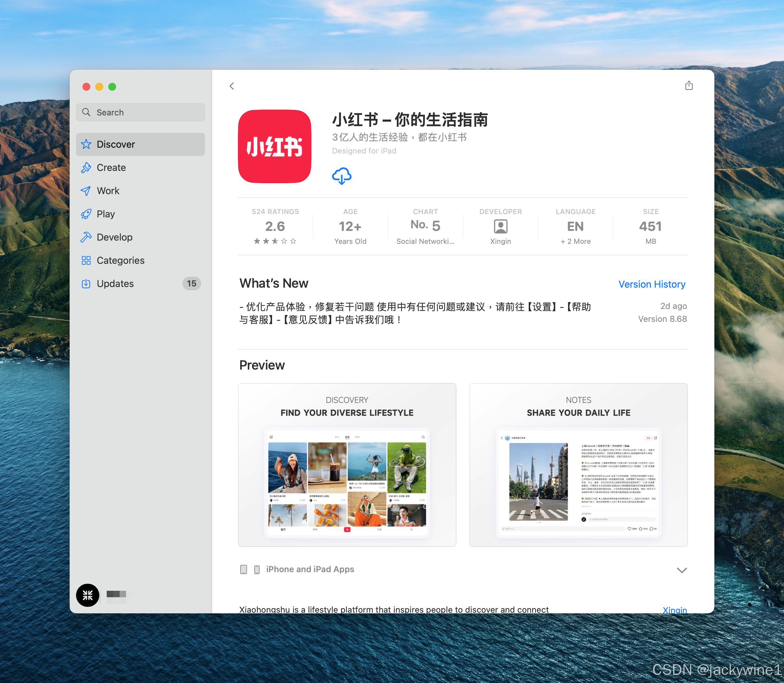The image size is (784, 683).
Task: Open the Notes preview screenshot
Action: coord(578,465)
